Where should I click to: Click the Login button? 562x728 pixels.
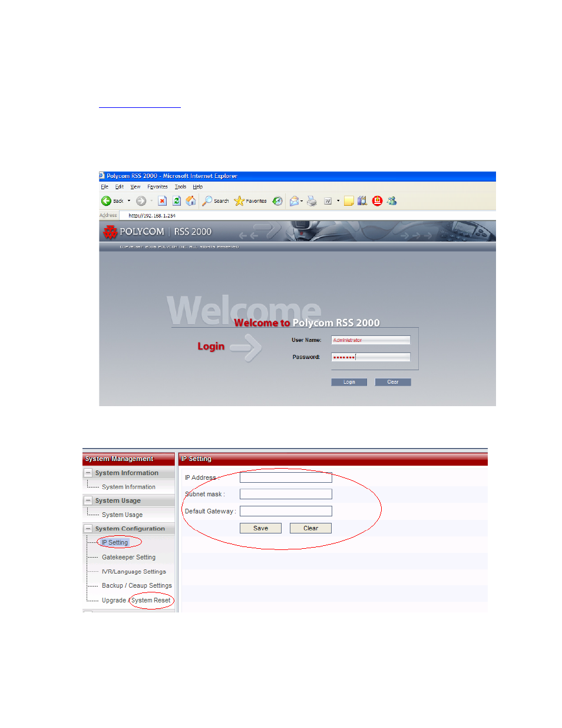point(349,382)
